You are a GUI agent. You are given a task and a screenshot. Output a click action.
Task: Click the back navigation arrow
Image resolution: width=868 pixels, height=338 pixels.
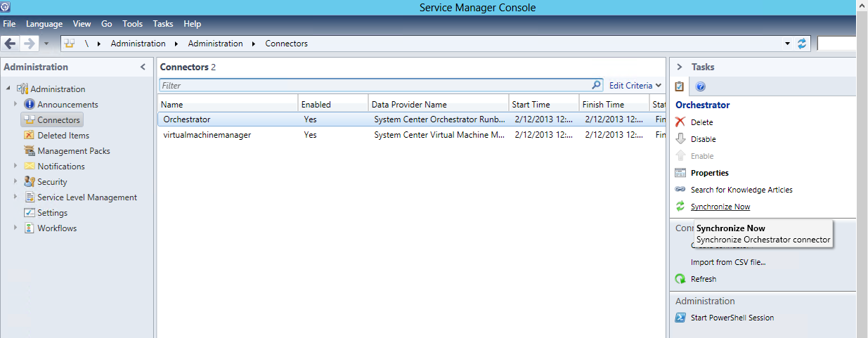pos(10,44)
